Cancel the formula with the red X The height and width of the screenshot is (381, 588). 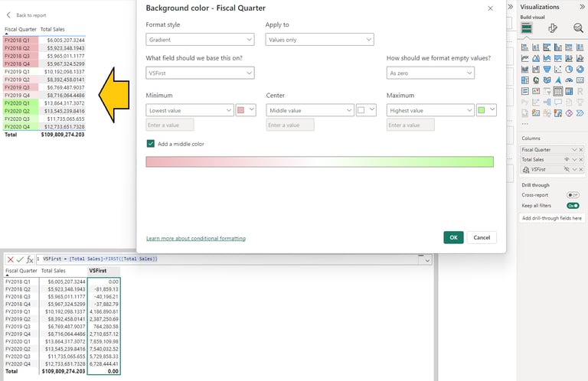click(x=11, y=259)
